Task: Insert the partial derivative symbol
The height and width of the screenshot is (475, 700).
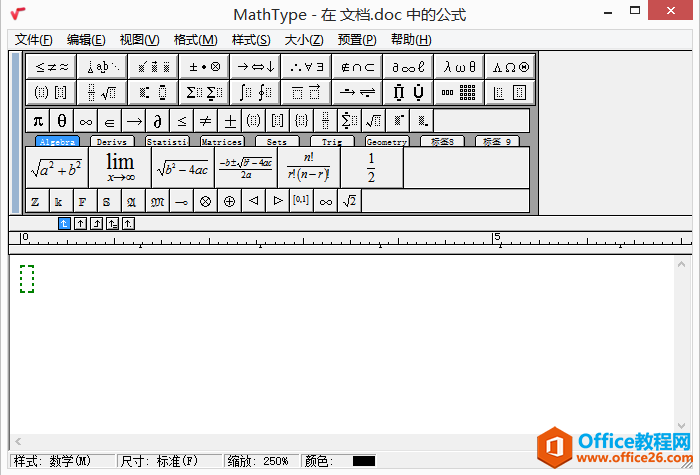Action: 158,121
